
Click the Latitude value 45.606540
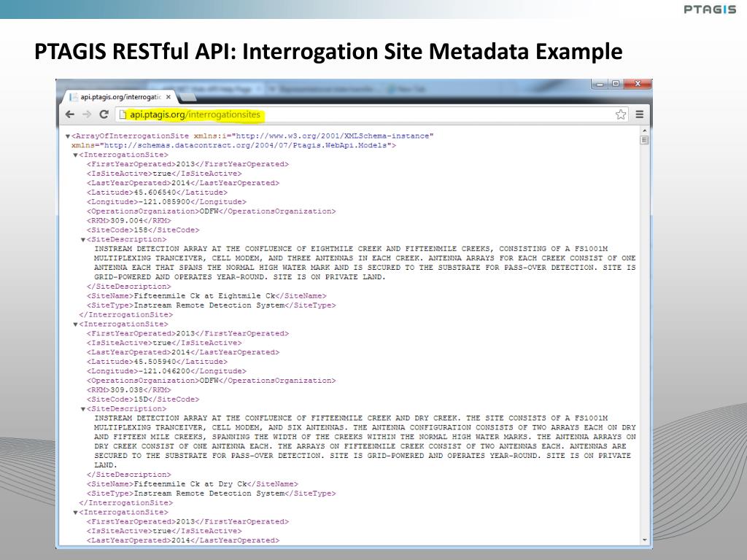(x=153, y=192)
